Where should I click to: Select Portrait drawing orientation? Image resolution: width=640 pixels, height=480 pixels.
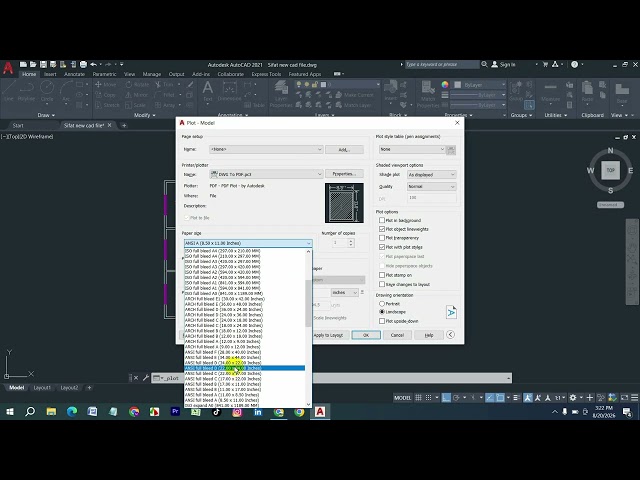382,304
